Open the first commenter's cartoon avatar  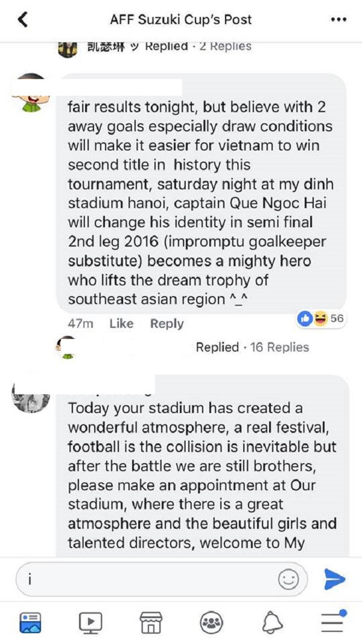tap(31, 93)
